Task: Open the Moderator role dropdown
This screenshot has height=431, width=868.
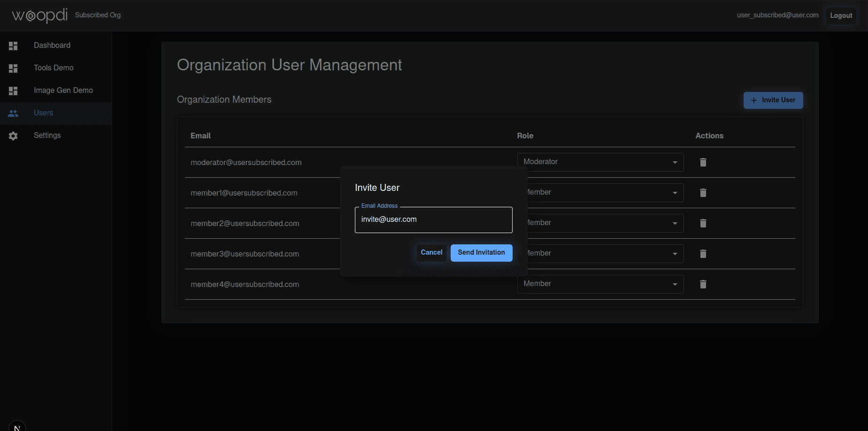Action: point(600,162)
